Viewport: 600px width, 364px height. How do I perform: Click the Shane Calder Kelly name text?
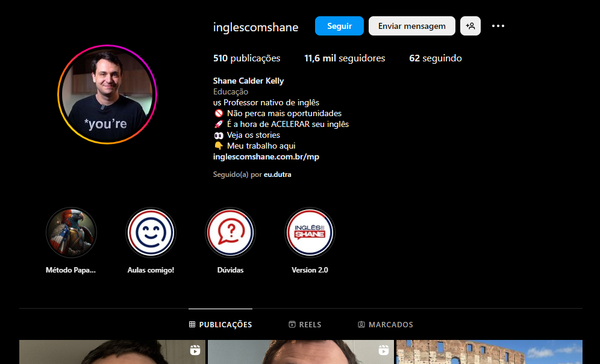[248, 81]
